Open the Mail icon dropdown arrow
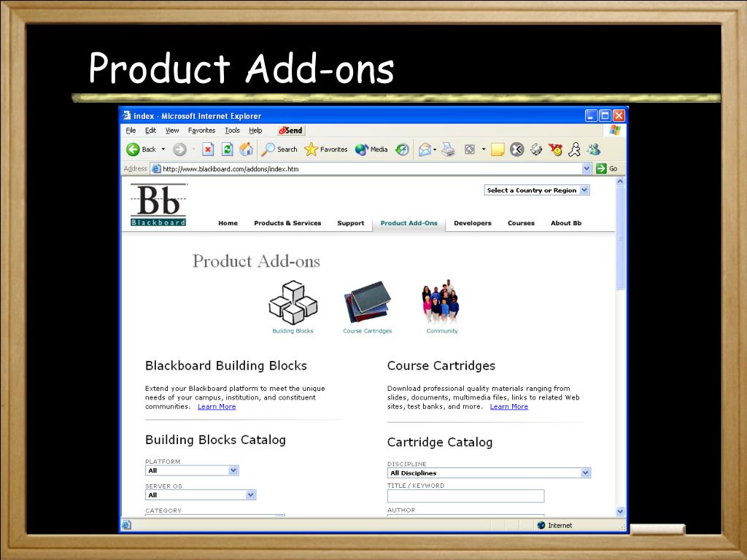The width and height of the screenshot is (747, 560). pos(435,149)
